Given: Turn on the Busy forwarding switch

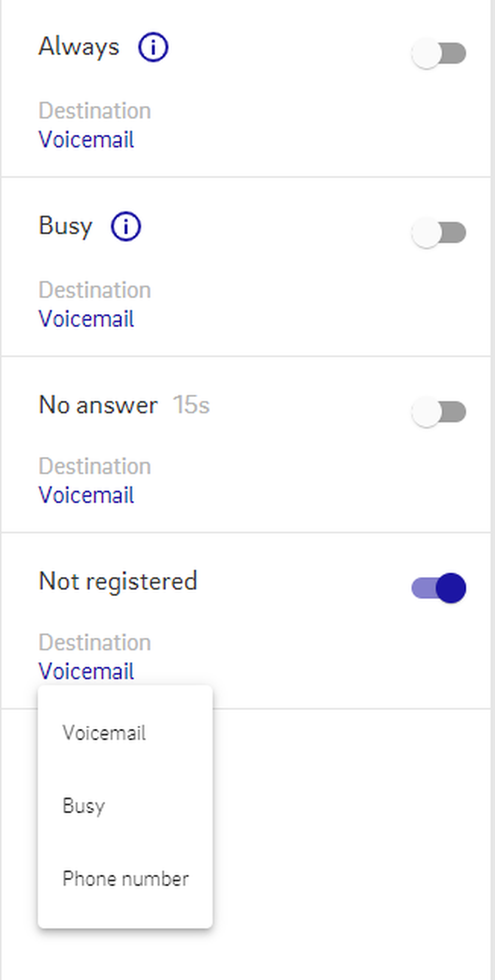Looking at the screenshot, I should [439, 233].
